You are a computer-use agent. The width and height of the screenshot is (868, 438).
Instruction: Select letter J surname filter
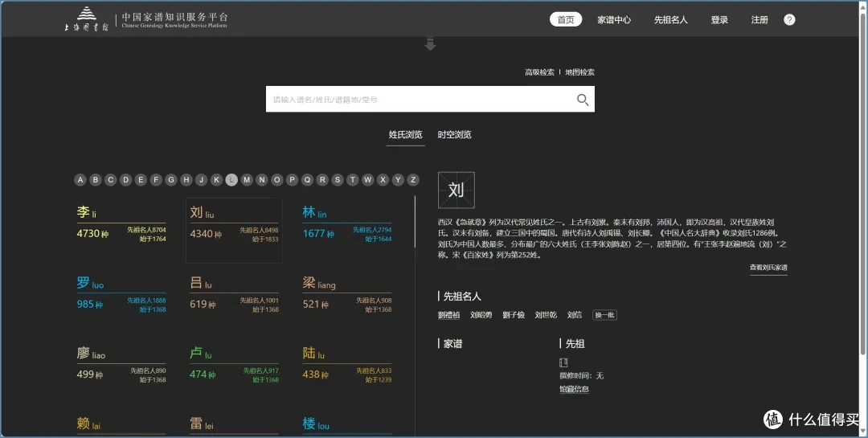[202, 180]
